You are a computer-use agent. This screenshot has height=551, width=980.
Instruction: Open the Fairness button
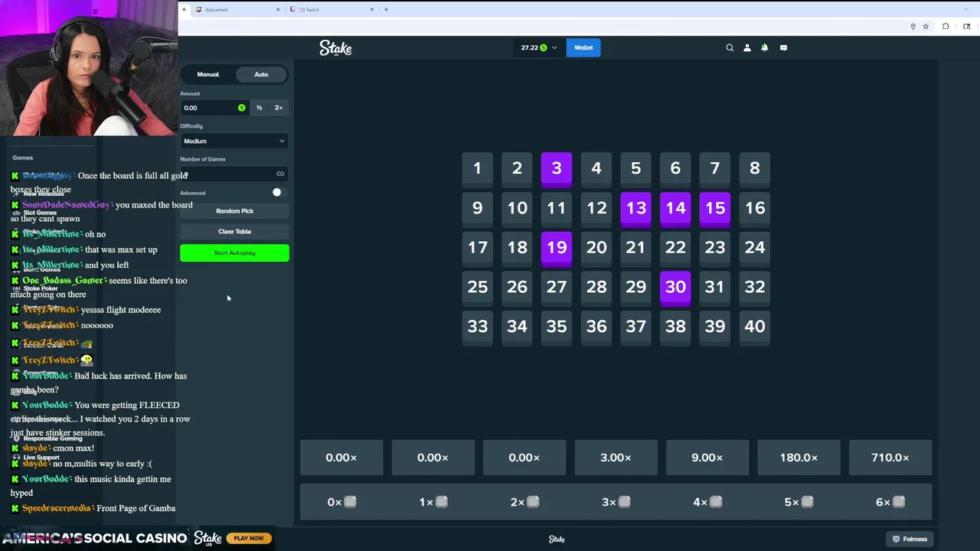click(x=909, y=539)
